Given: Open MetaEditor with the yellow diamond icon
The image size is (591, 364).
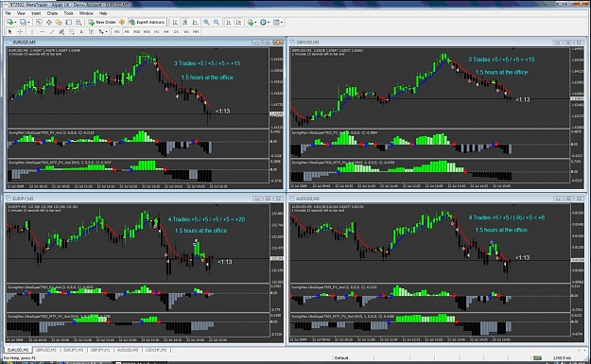Looking at the screenshot, I should [x=122, y=23].
